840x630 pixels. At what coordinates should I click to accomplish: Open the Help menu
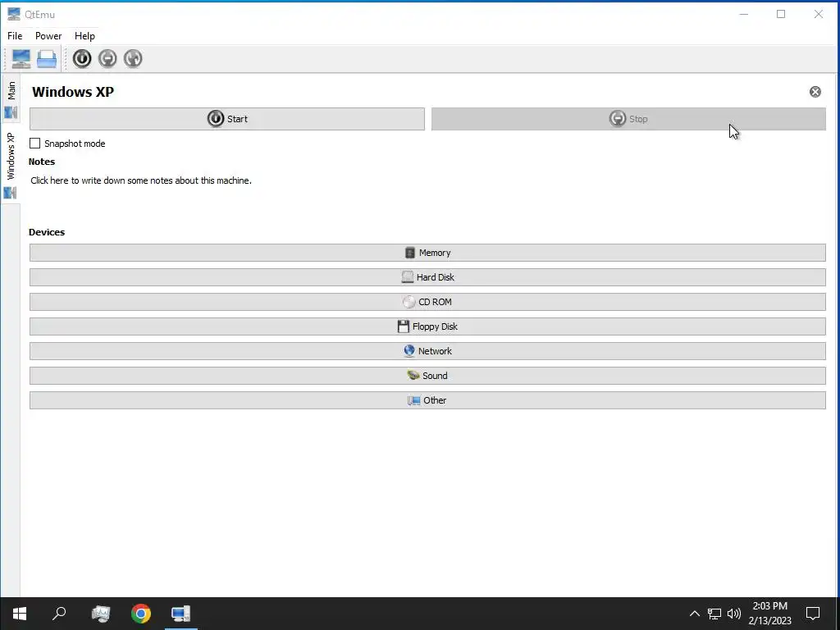[x=84, y=36]
